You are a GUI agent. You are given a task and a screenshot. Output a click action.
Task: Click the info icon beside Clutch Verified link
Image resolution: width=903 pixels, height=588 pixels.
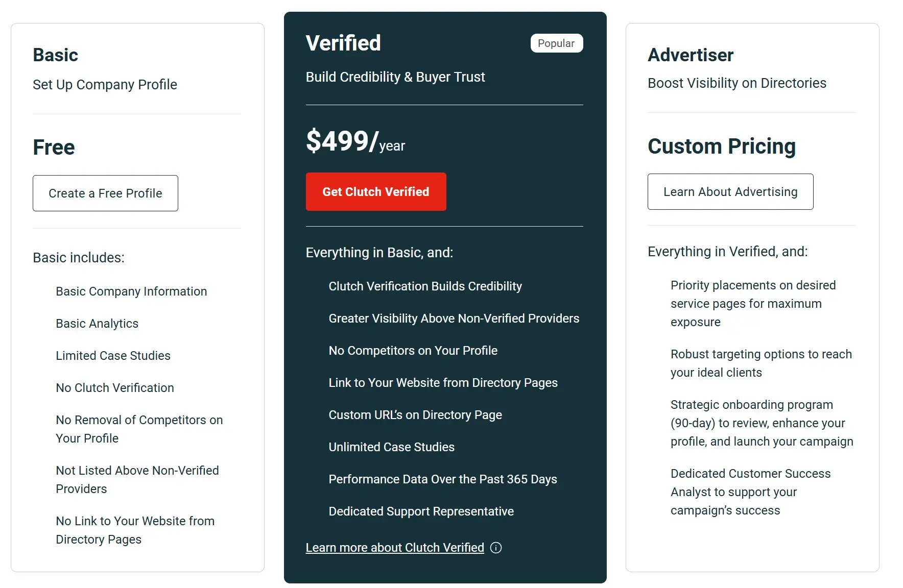[x=495, y=548]
